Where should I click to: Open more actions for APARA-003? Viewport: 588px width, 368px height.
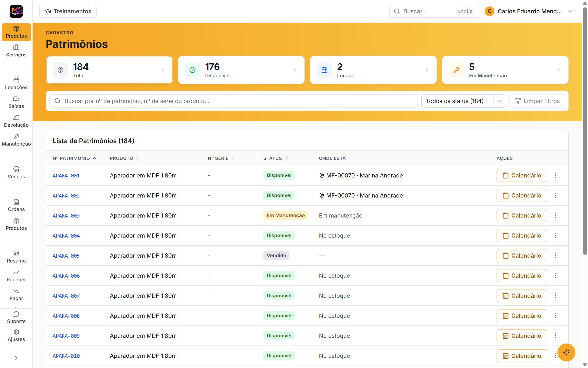pyautogui.click(x=555, y=215)
